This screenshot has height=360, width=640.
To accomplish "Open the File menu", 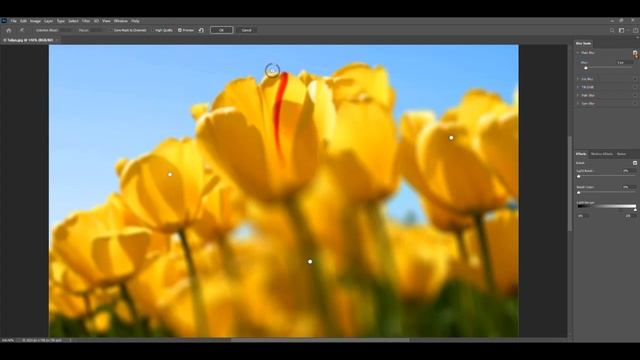I will 13,21.
